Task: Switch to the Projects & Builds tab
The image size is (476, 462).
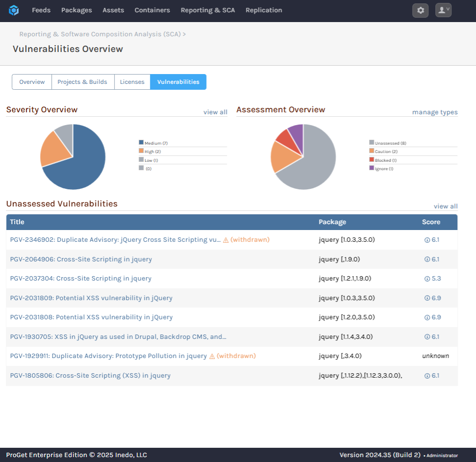Action: click(82, 82)
